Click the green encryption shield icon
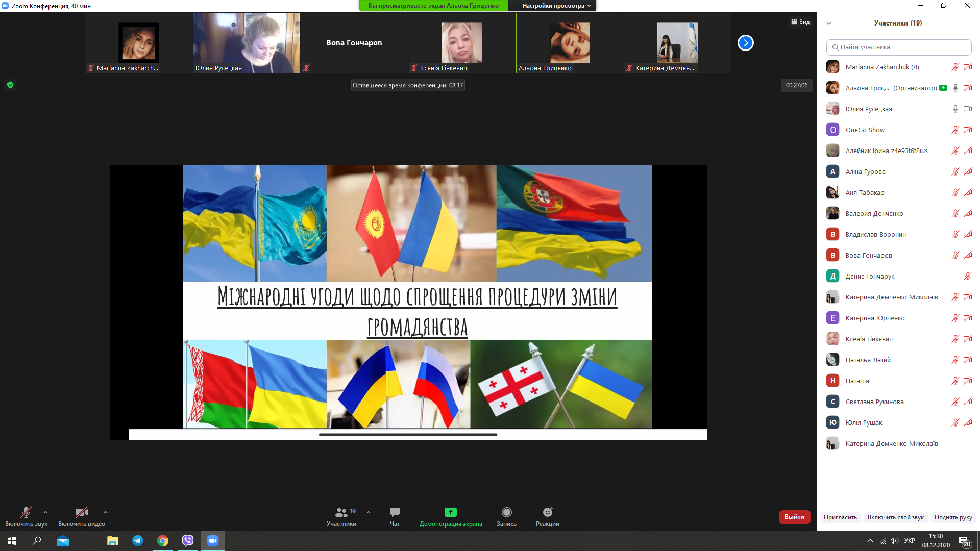Screen dimensions: 980x551 pos(10,85)
